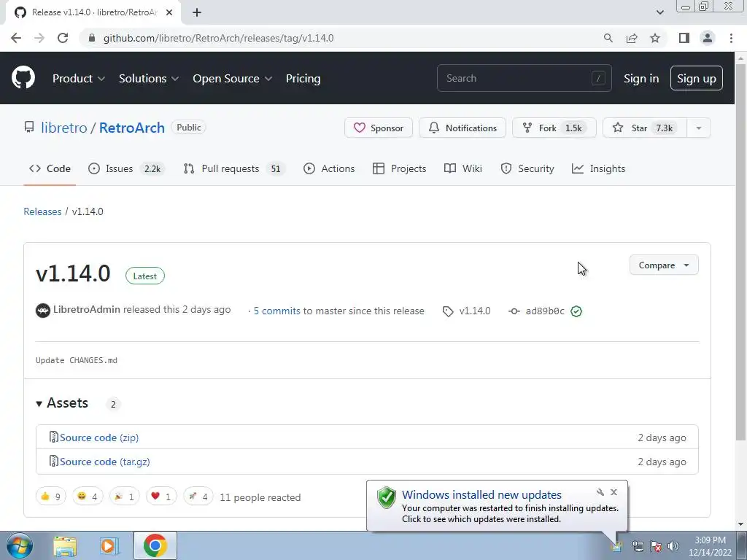The height and width of the screenshot is (560, 747).
Task: Click Sign in
Action: tap(641, 79)
